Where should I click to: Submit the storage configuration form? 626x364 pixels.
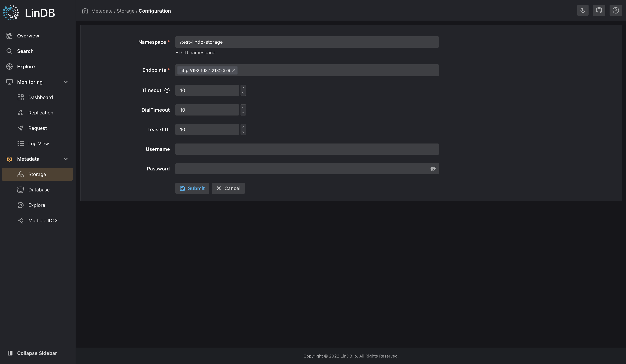point(192,188)
